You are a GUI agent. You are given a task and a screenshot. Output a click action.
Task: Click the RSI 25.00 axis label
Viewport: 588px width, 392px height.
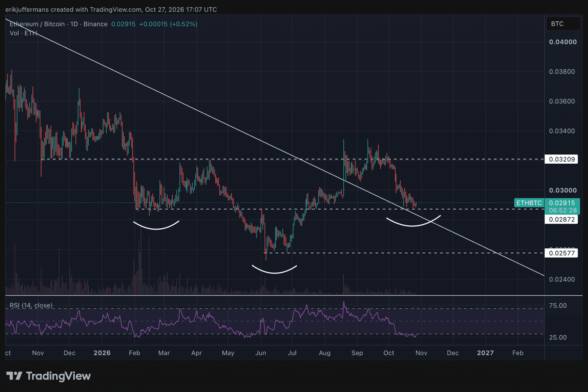coord(558,338)
